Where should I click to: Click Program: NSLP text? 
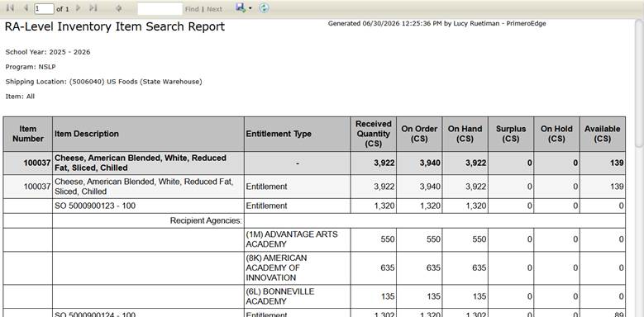(x=31, y=67)
